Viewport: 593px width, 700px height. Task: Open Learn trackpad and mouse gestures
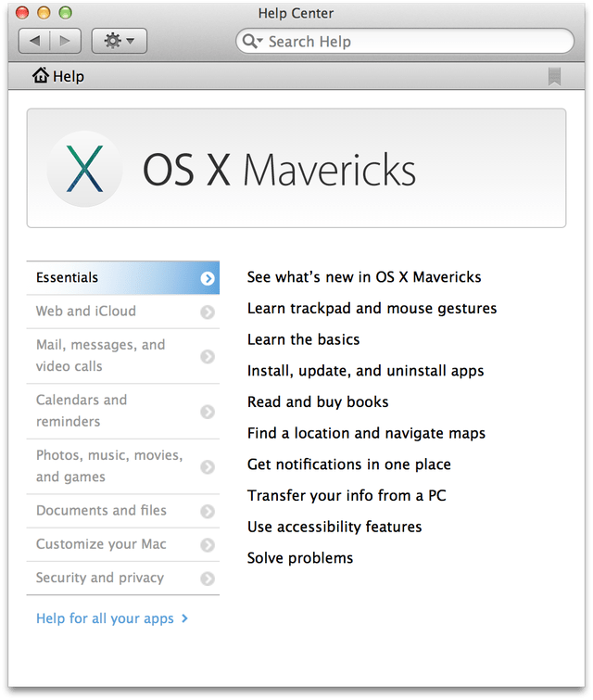372,309
